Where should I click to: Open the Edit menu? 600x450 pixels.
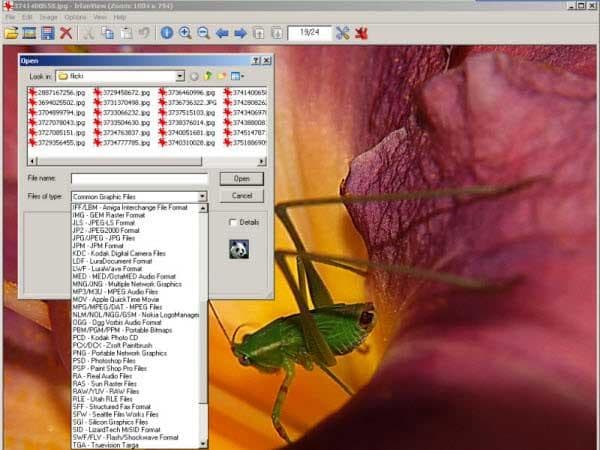click(x=27, y=17)
